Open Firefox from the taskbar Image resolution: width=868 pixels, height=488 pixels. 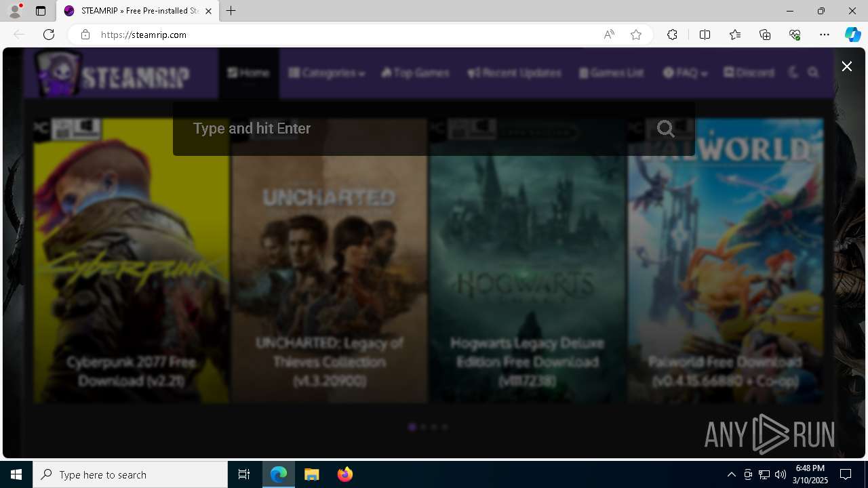point(345,474)
